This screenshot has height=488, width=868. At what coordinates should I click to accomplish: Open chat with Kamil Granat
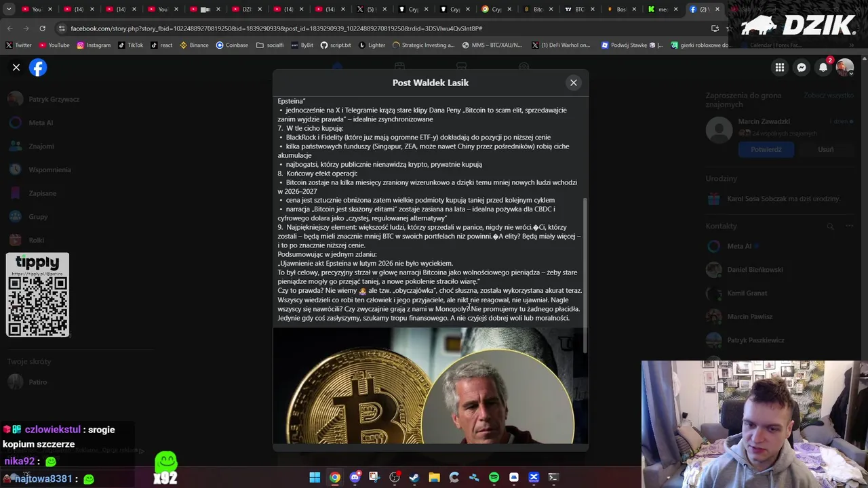coord(738,293)
